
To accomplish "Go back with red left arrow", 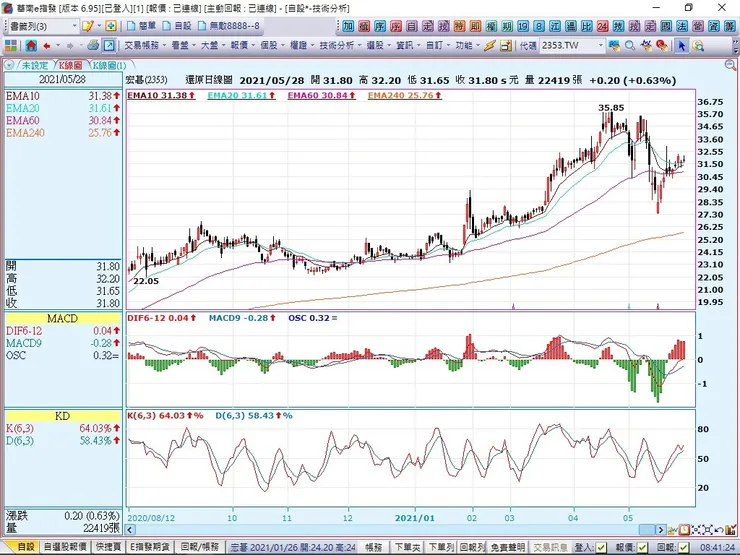I will [47, 46].
